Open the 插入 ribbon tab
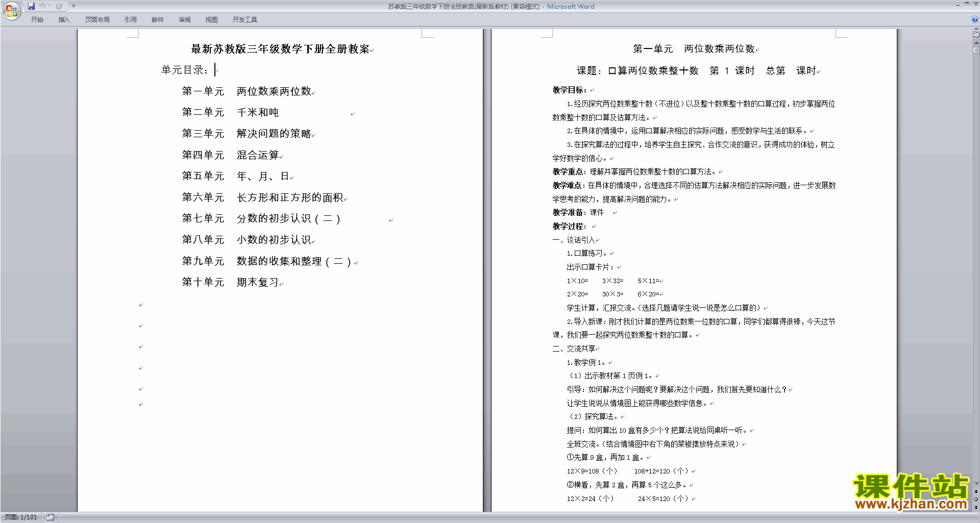Screen dimensions: 980x523 pyautogui.click(x=64, y=20)
